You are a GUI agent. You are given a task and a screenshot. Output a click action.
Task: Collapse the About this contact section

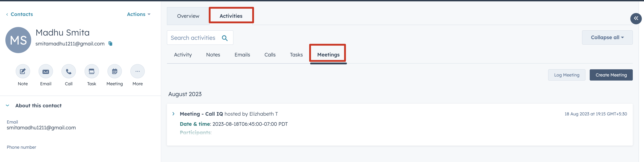point(7,106)
